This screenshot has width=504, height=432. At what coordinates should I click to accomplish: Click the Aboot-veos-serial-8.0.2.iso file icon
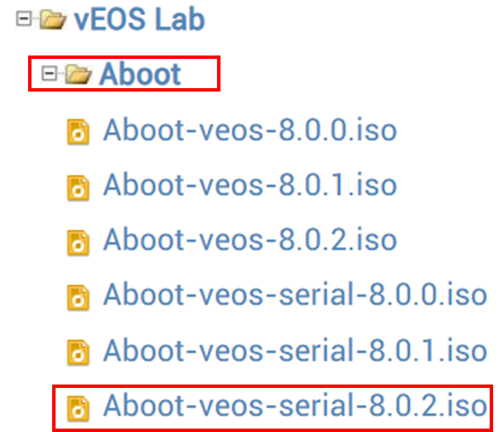point(78,408)
